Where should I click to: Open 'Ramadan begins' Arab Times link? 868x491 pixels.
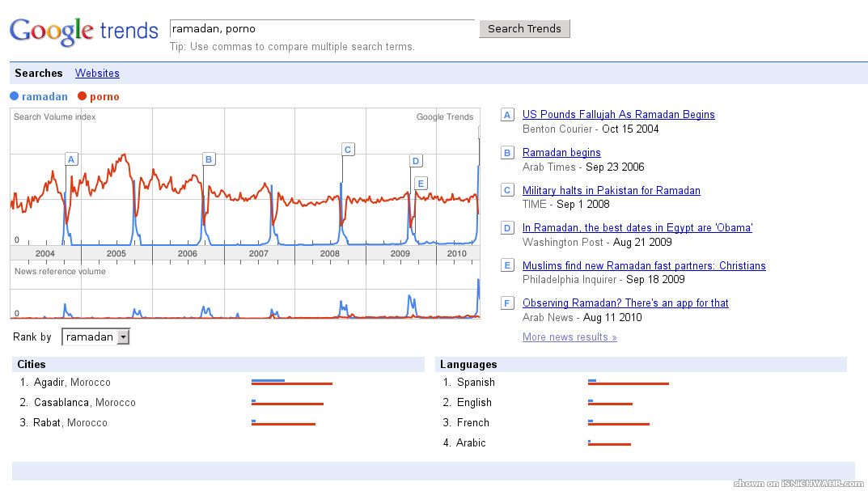coord(561,152)
